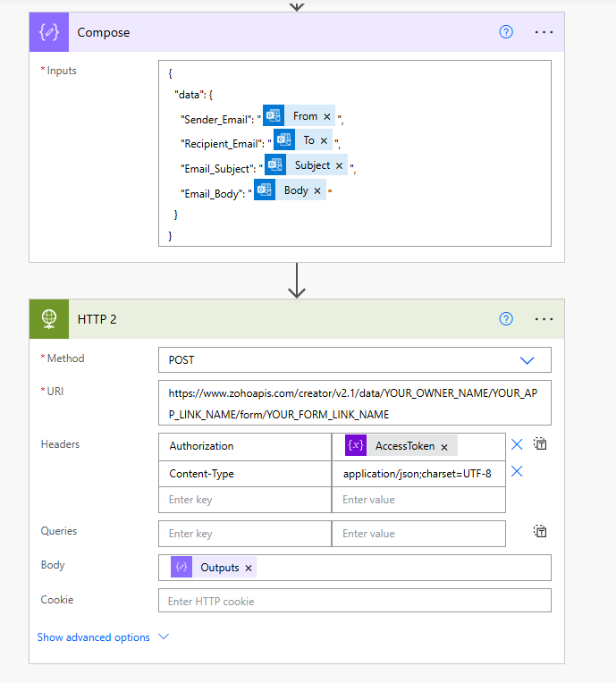This screenshot has width=616, height=683.
Task: Click the "data": { line in Inputs
Action: [x=193, y=95]
